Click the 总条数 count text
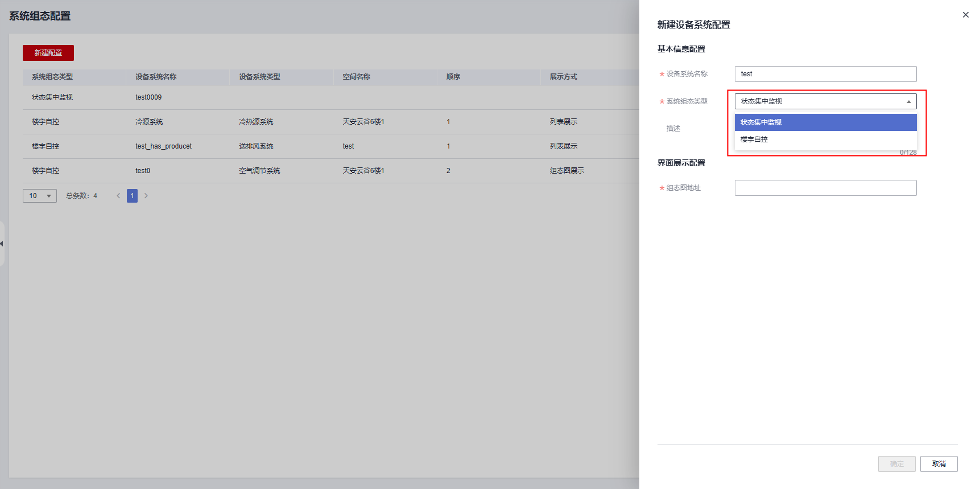Image resolution: width=980 pixels, height=489 pixels. 81,196
